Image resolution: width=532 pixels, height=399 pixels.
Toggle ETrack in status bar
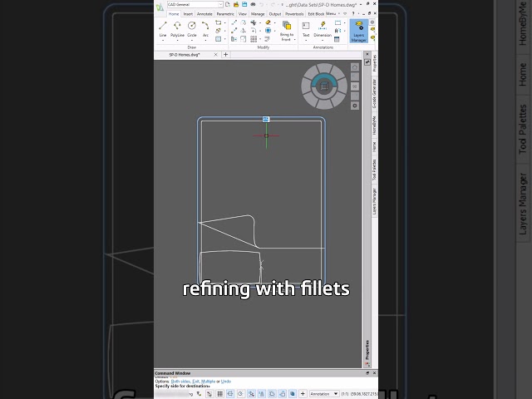coord(262,394)
